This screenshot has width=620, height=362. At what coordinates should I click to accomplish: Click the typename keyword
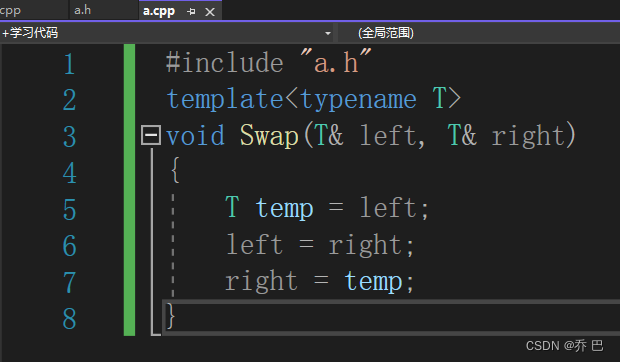pos(358,100)
